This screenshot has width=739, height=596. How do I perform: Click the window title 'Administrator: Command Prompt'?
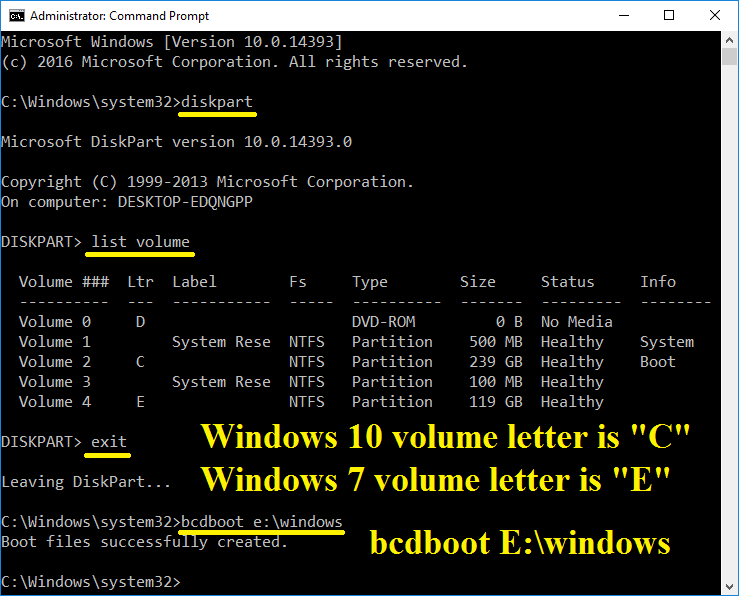point(119,16)
